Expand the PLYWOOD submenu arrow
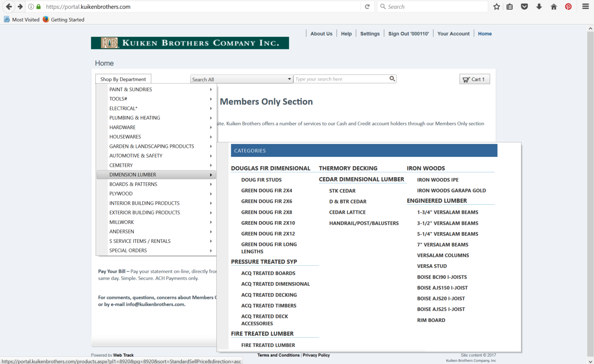This screenshot has width=594, height=364. click(211, 194)
